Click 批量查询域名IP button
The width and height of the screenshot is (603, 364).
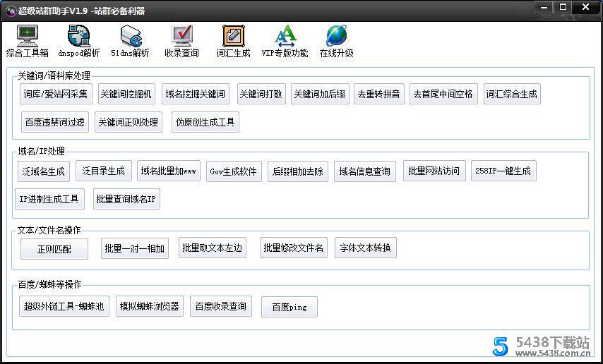coord(126,199)
